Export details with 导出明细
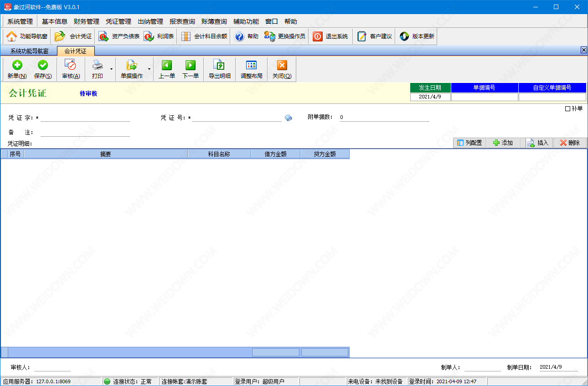This screenshot has height=386, width=588. click(x=220, y=70)
